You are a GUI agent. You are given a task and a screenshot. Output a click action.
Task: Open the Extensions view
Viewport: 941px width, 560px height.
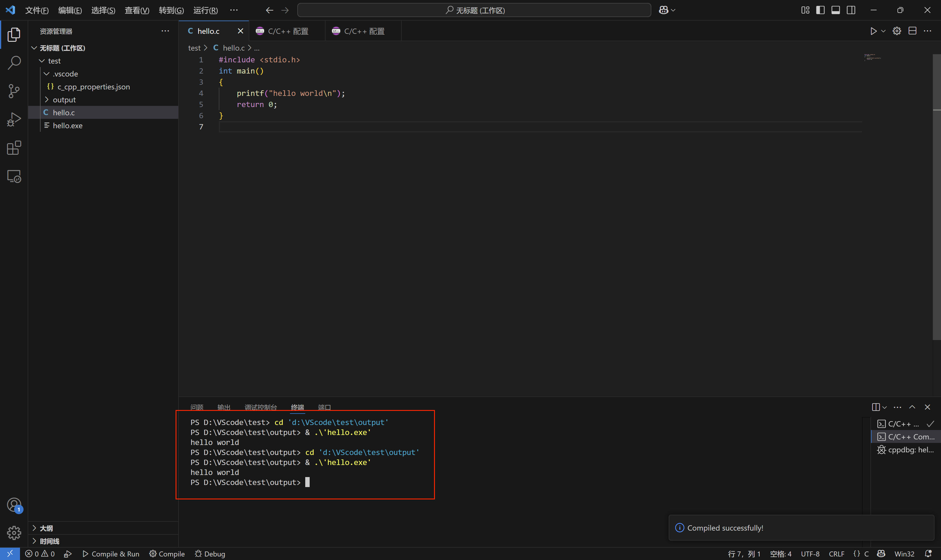pos(14,148)
